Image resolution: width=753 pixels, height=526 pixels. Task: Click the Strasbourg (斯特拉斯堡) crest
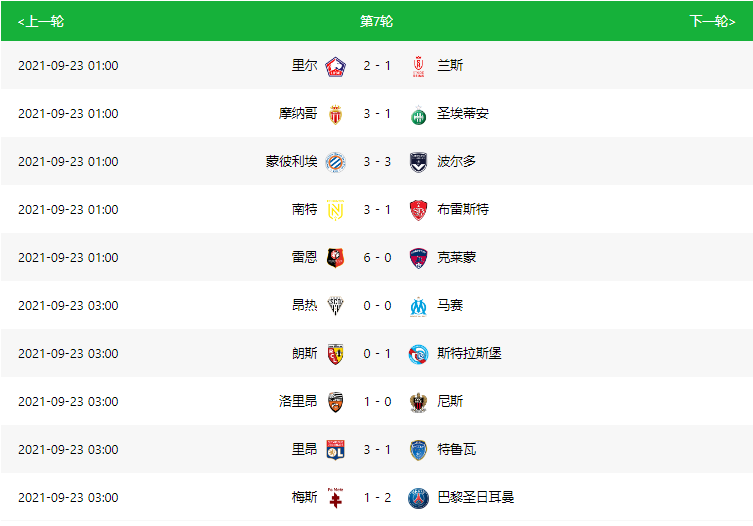(418, 354)
